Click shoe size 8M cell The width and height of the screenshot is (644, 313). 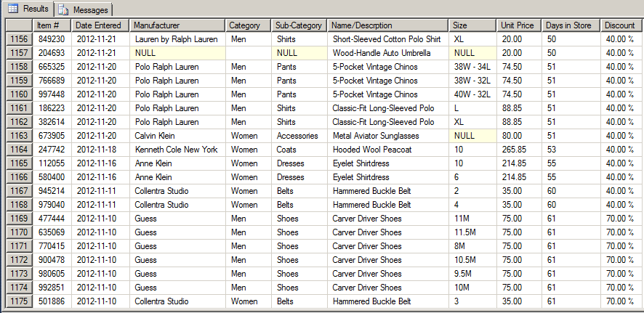[472, 246]
